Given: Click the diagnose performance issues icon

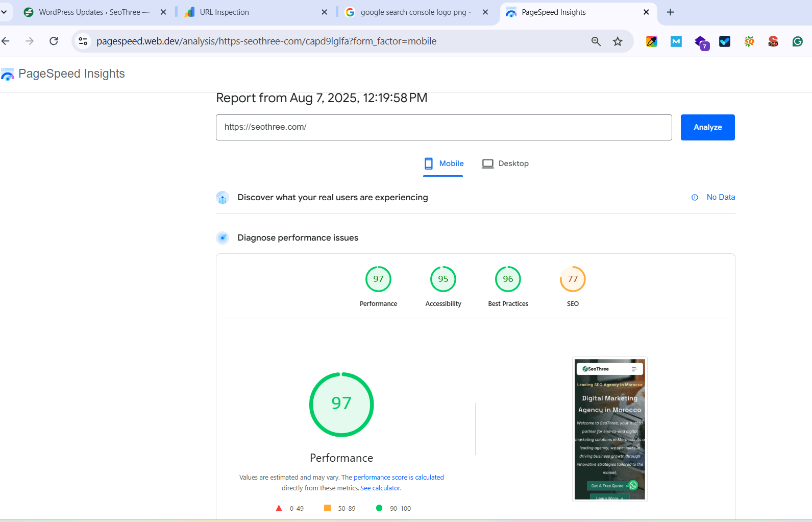Looking at the screenshot, I should 223,238.
